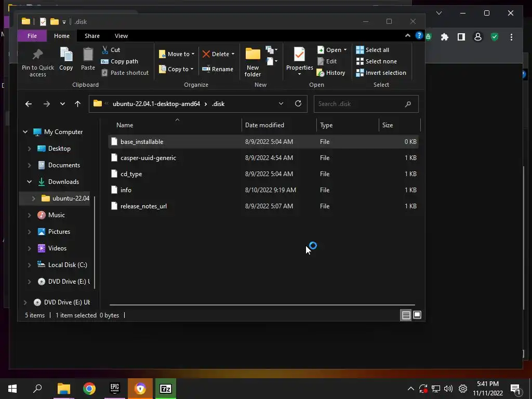532x399 pixels.
Task: Rename the selected file
Action: coord(218,69)
